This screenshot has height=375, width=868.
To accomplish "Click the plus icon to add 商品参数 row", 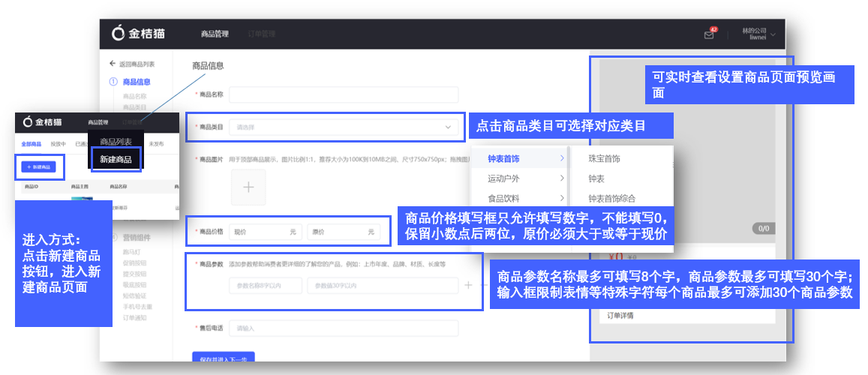I will pos(468,286).
